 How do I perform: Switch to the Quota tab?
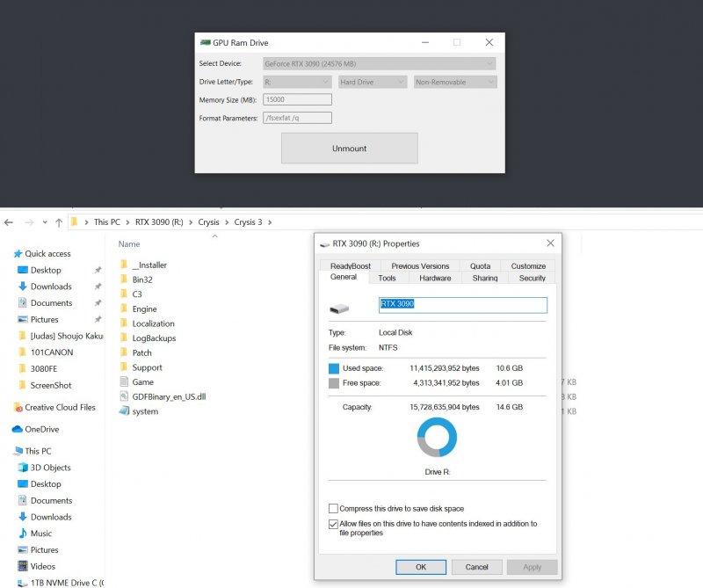tap(480, 266)
